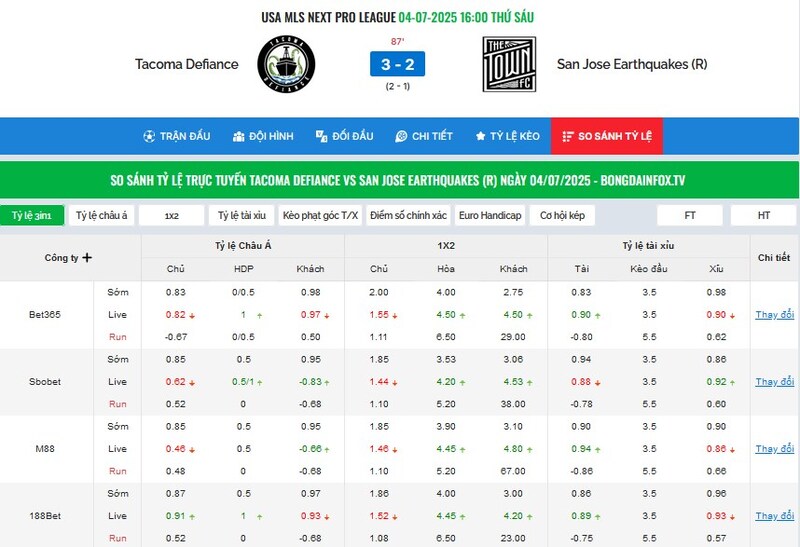Click Bet365 Run away odds 29.00
Viewport: 800px width, 547px height.
pos(513,337)
